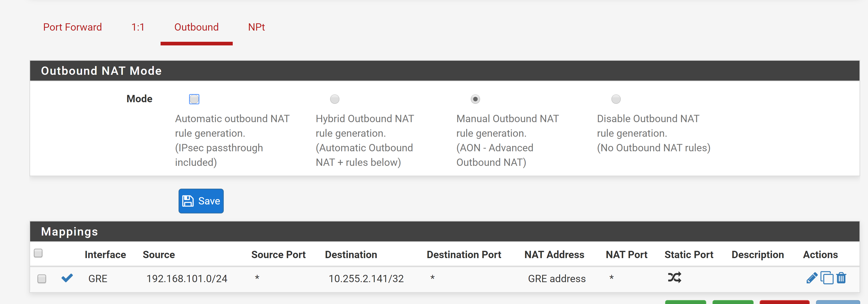
Task: Select Disable Outbound NAT mode
Action: click(x=616, y=99)
